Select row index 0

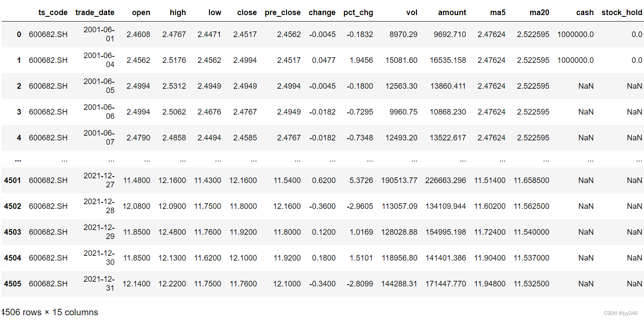point(19,34)
